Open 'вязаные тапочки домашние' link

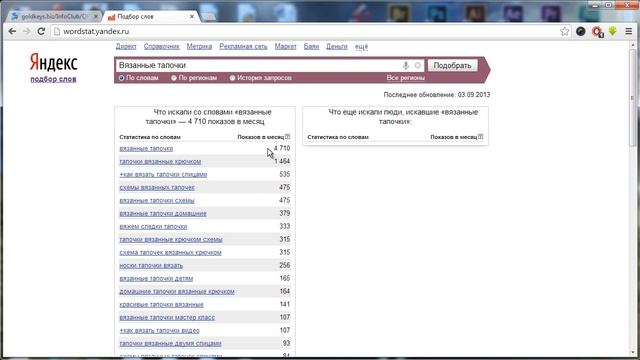tap(163, 213)
